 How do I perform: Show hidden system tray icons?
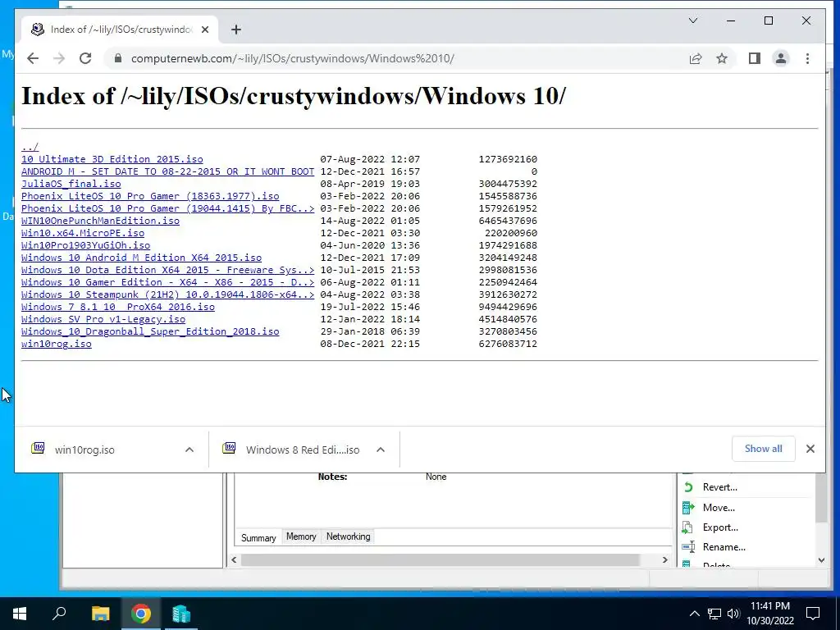694,614
